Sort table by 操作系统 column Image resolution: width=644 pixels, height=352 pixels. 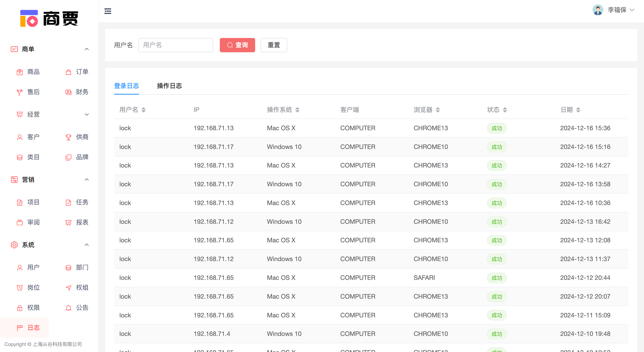pos(297,110)
